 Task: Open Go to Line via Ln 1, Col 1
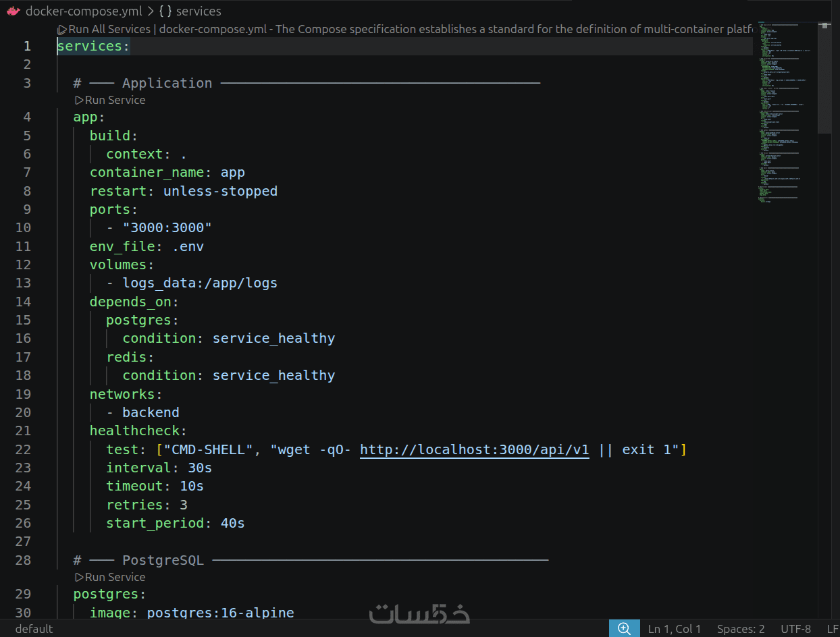pos(675,629)
